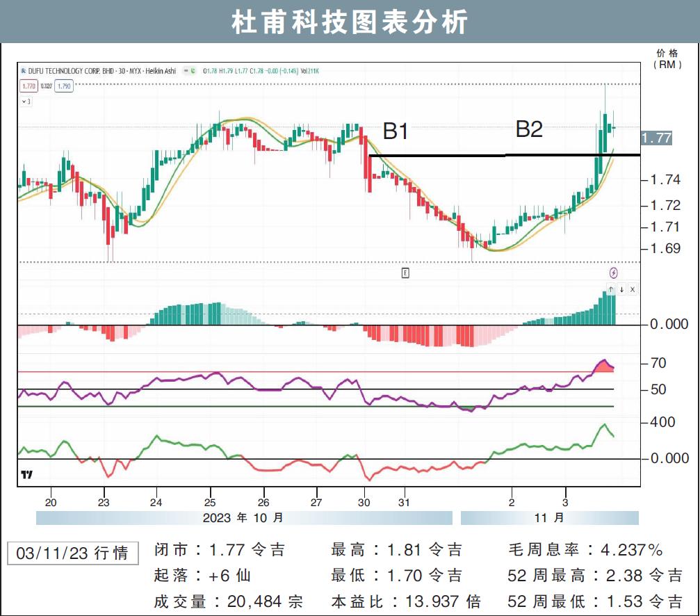Image resolution: width=700 pixels, height=616 pixels.
Task: Click the RSI 50 level label
Action: [x=658, y=389]
